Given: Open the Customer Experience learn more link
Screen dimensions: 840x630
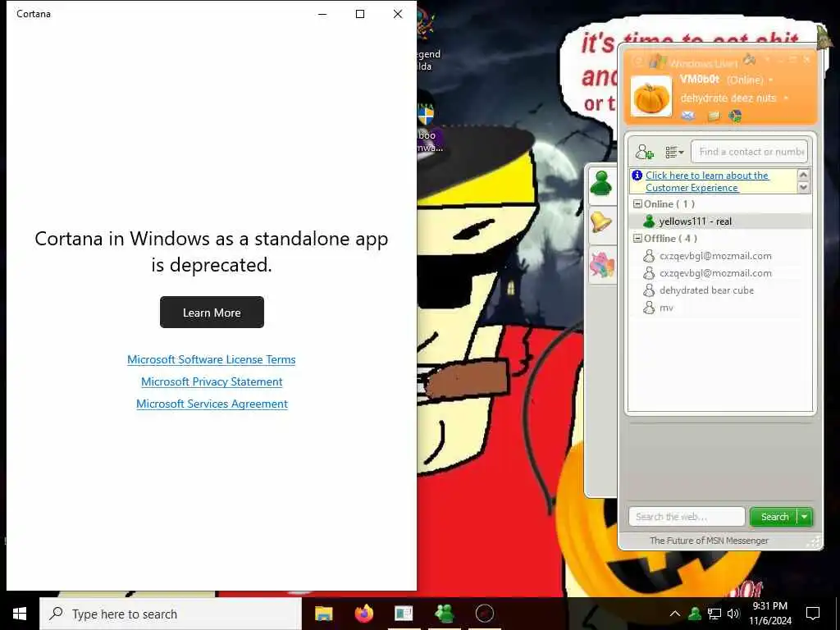Looking at the screenshot, I should (706, 181).
